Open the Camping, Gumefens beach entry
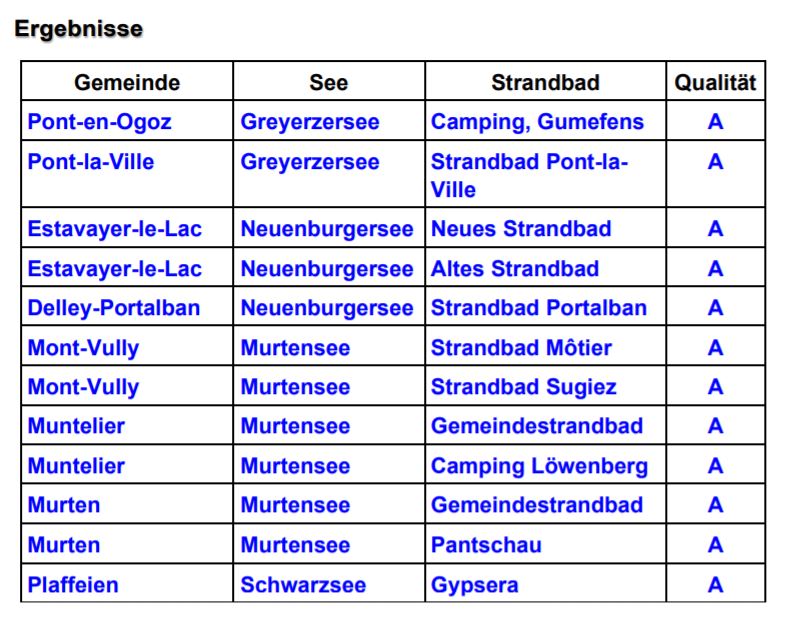 [537, 122]
